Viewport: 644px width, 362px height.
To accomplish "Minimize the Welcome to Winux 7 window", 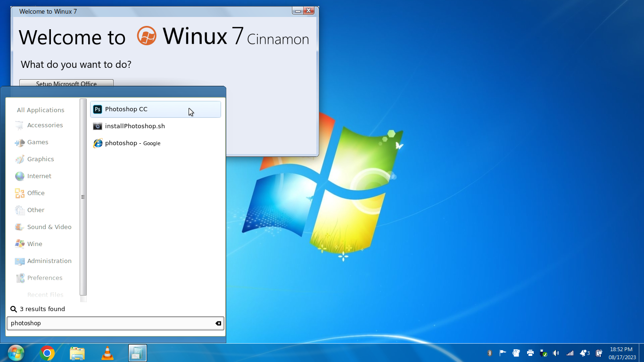I will (297, 11).
